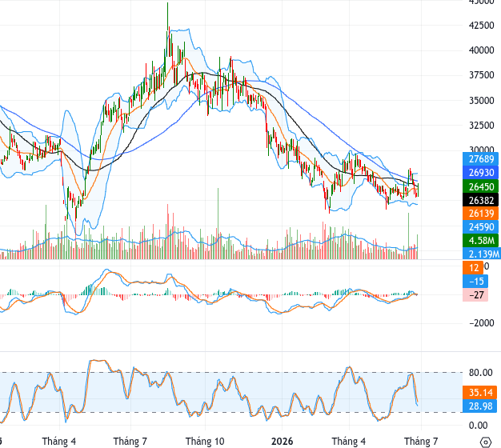The height and width of the screenshot is (448, 501).
Task: Click the 80.00 overbought level axis value
Action: (x=480, y=372)
